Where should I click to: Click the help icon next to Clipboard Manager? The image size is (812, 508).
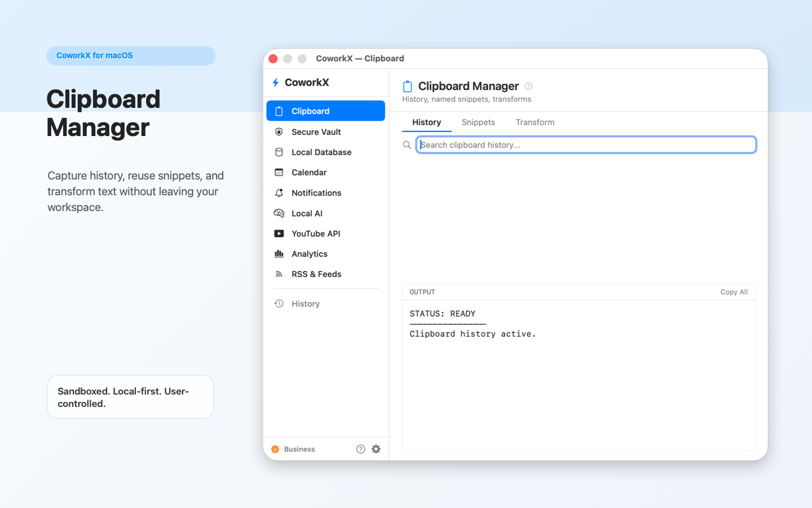pos(528,86)
